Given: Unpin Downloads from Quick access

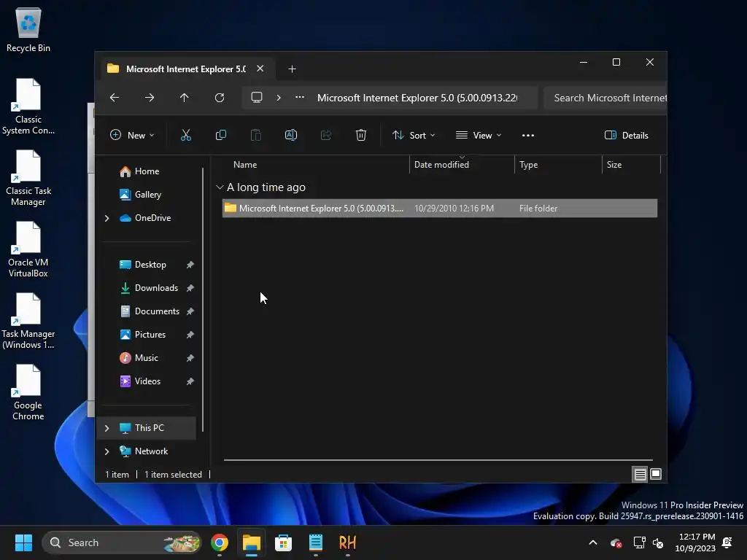Looking at the screenshot, I should click(x=190, y=288).
